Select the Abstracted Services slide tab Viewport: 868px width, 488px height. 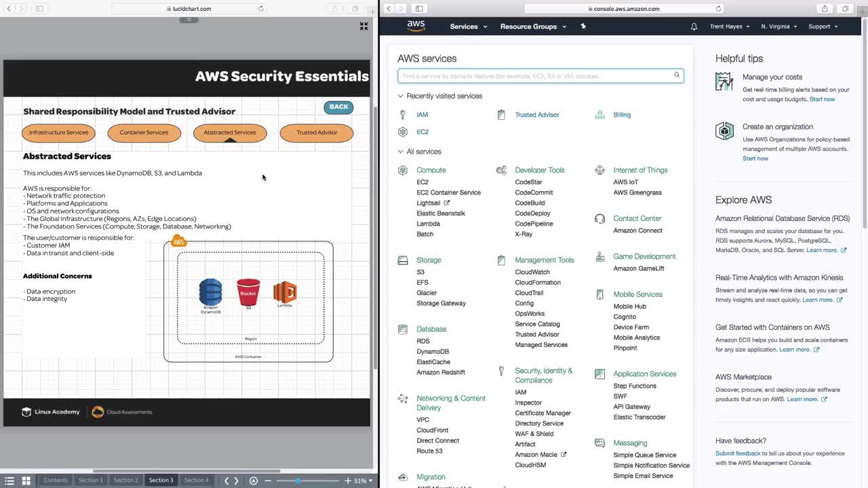click(x=230, y=132)
